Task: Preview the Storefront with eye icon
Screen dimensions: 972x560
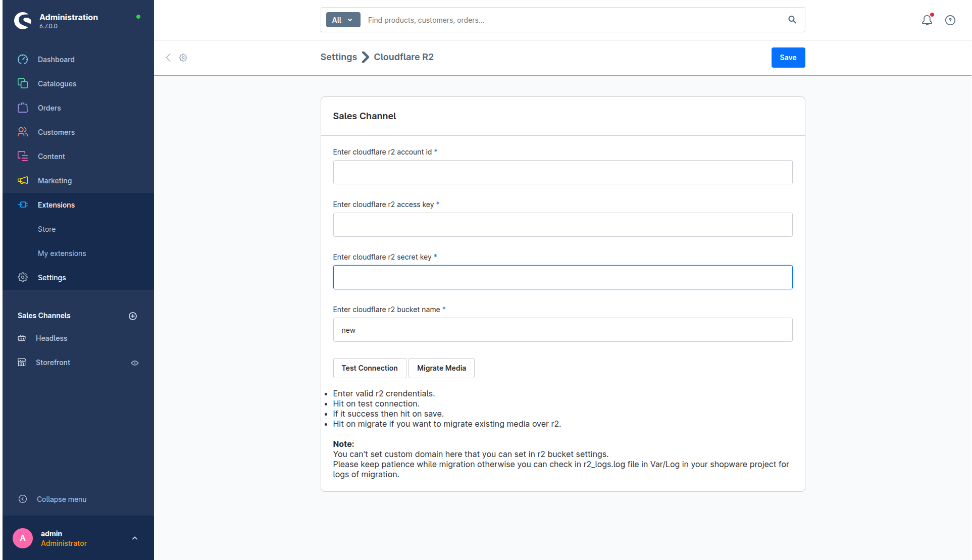Action: 135,363
